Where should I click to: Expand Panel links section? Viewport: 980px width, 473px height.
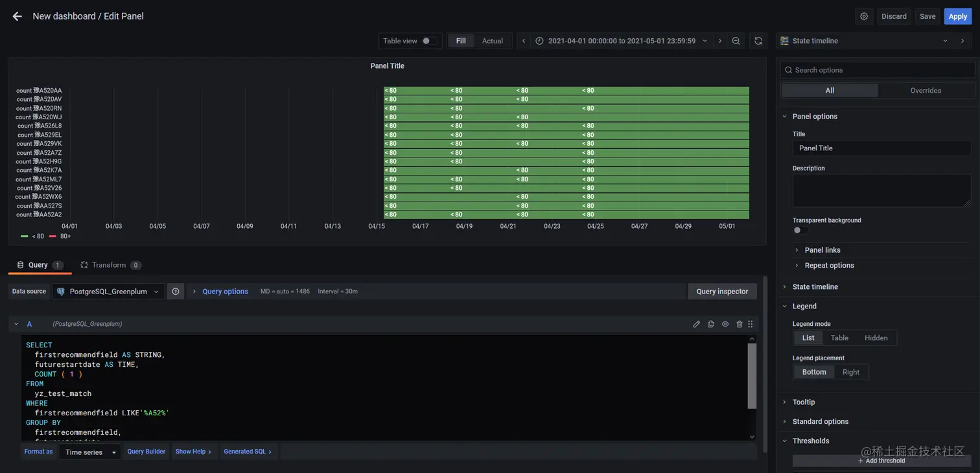point(822,250)
